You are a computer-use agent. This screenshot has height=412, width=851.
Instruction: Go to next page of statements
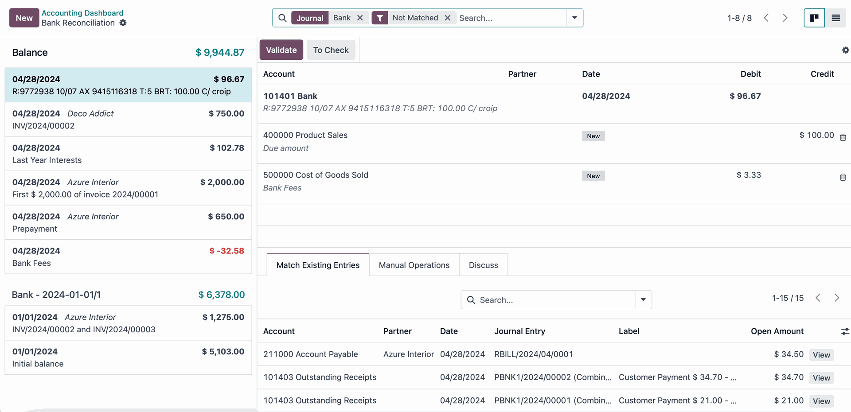pyautogui.click(x=785, y=18)
